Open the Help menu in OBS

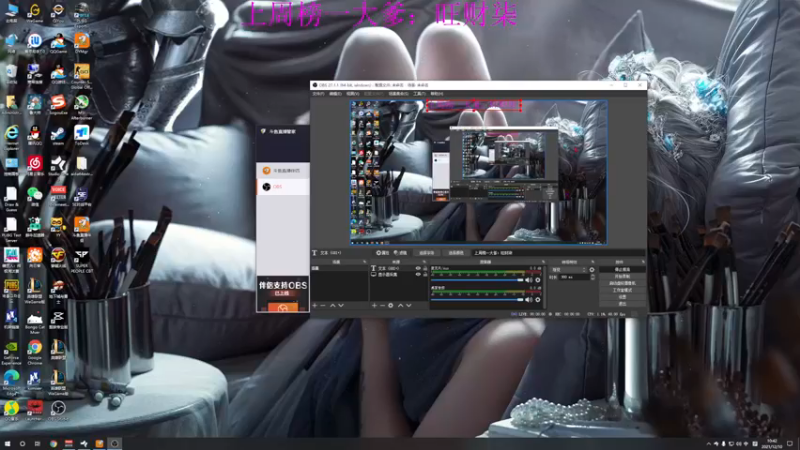click(x=437, y=94)
